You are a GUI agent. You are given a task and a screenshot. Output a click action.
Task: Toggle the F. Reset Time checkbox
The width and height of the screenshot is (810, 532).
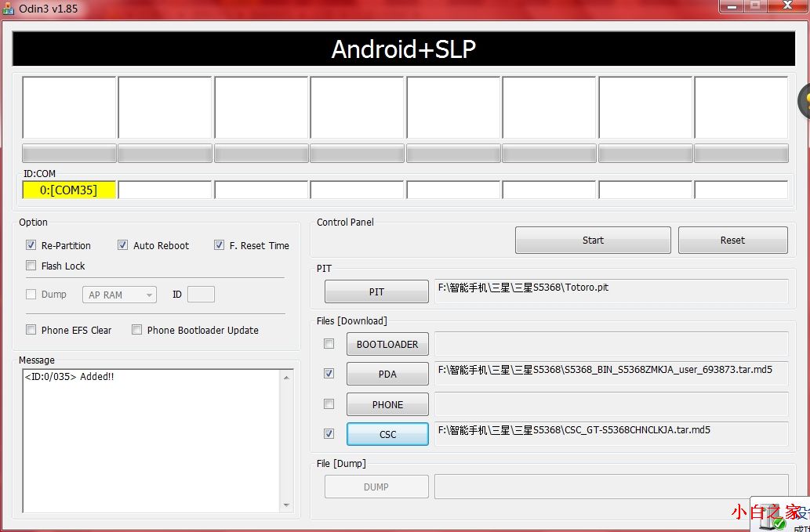coord(219,245)
